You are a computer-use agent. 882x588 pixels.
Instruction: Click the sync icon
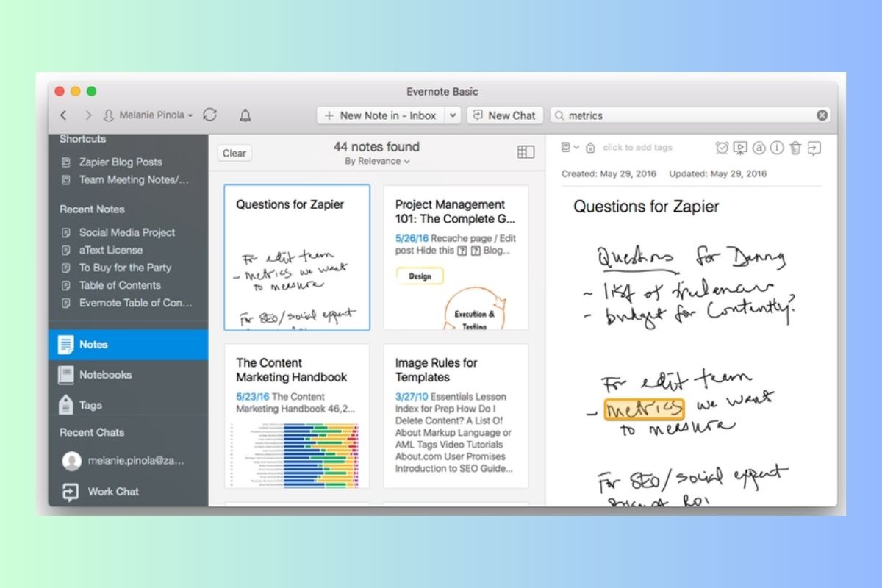pyautogui.click(x=210, y=115)
